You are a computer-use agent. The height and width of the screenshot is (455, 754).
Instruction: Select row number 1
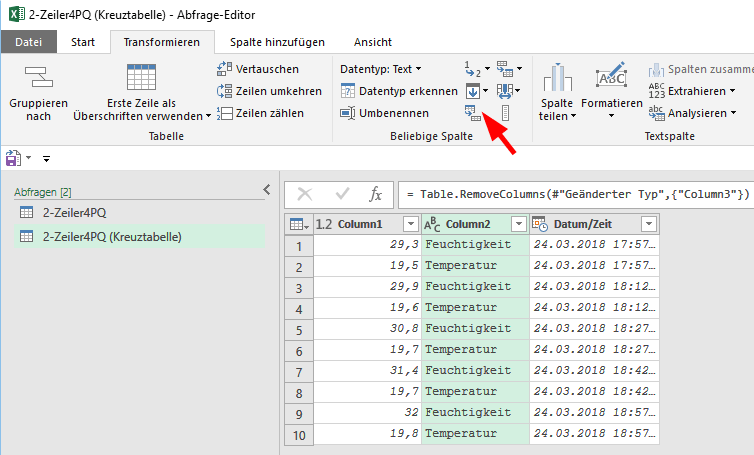(299, 246)
